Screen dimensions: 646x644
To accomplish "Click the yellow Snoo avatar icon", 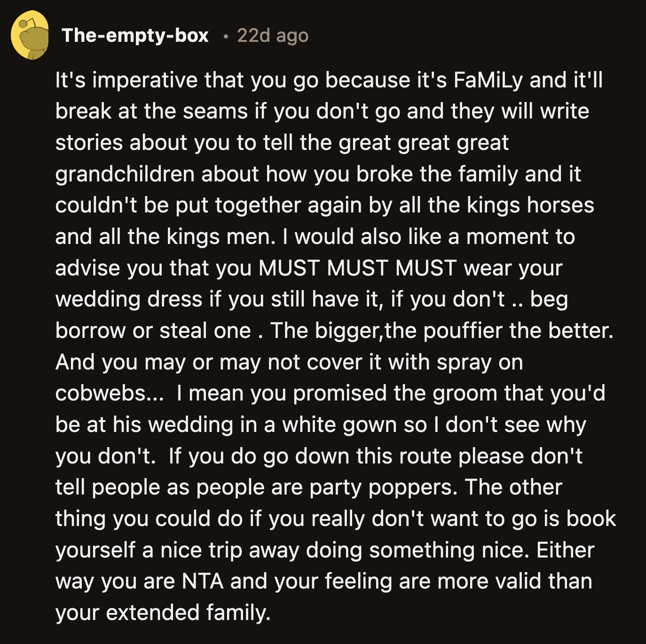I will tap(30, 35).
